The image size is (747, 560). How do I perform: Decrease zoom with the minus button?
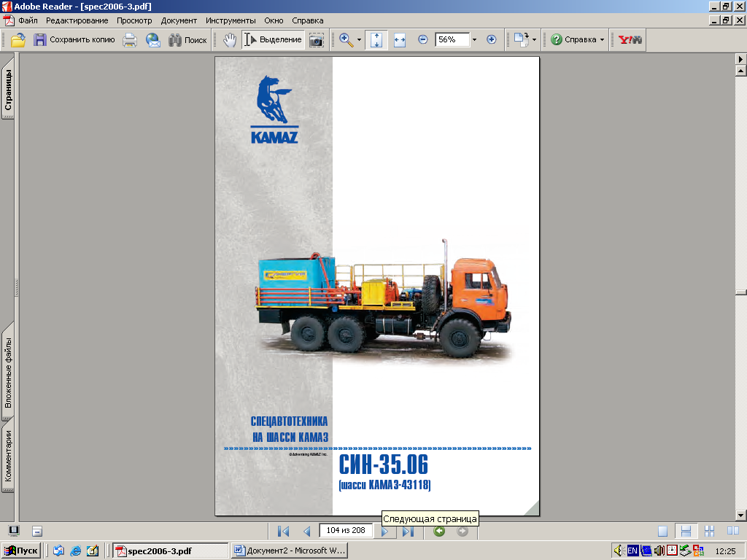coord(422,39)
